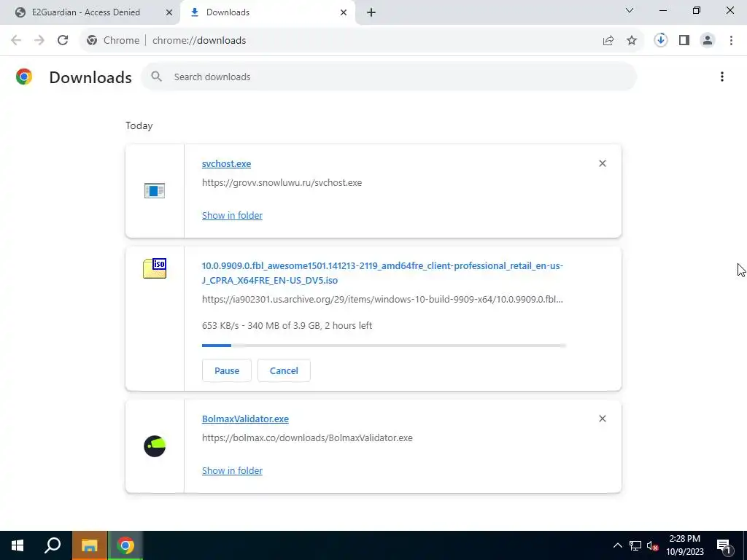Click the Search downloads field
Viewport: 747px width, 560px height.
[x=389, y=77]
